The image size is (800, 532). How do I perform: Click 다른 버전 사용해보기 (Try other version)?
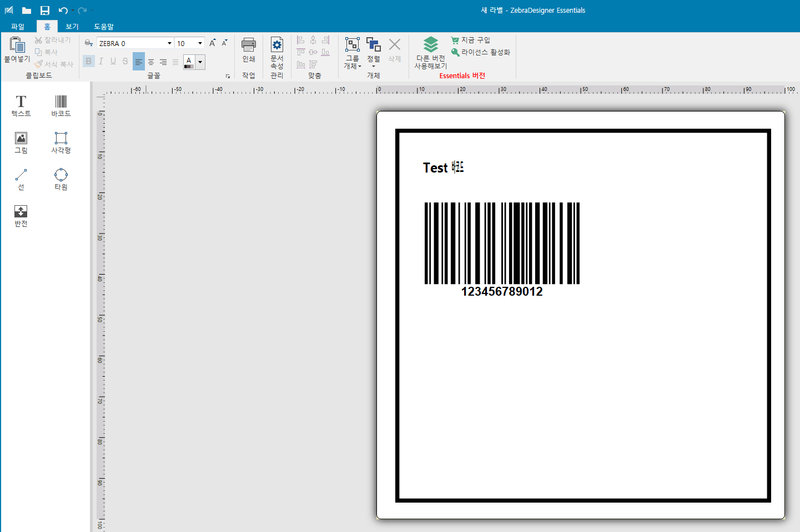pyautogui.click(x=431, y=53)
